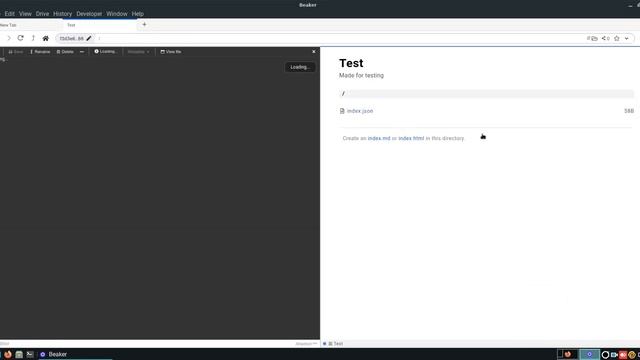Open the file manager icon in taskbar

point(19,354)
